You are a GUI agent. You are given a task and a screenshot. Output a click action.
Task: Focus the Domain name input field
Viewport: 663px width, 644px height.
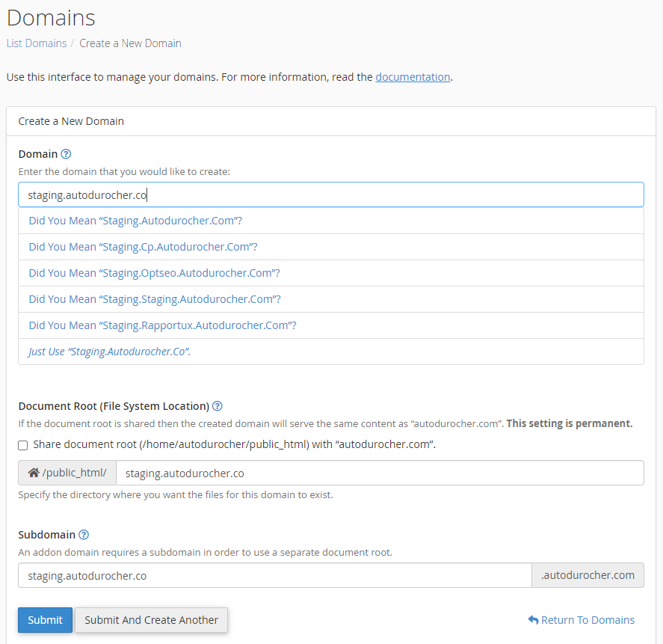[x=330, y=194]
